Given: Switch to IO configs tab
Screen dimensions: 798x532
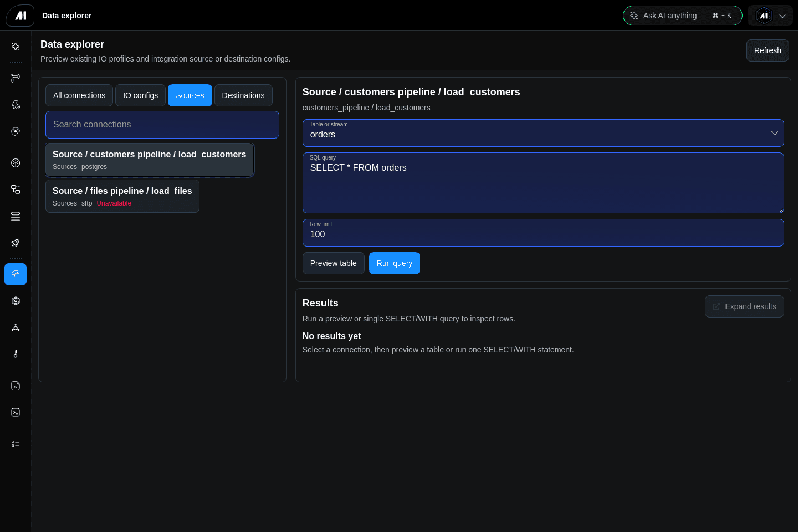Looking at the screenshot, I should 140,95.
